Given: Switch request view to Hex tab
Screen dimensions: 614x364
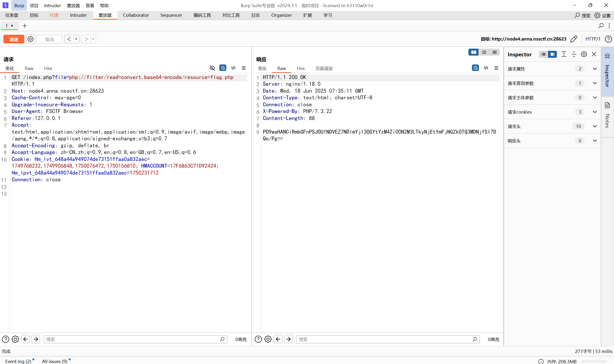Looking at the screenshot, I should pos(48,69).
